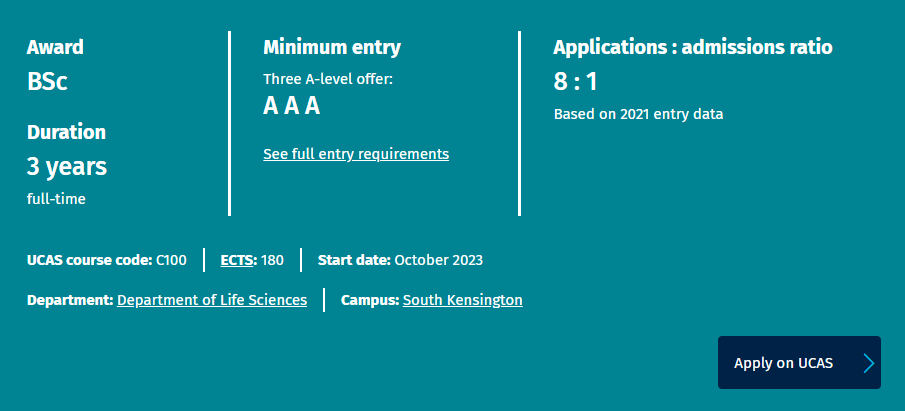The height and width of the screenshot is (411, 905).
Task: Open the ECTS link
Action: [x=237, y=260]
